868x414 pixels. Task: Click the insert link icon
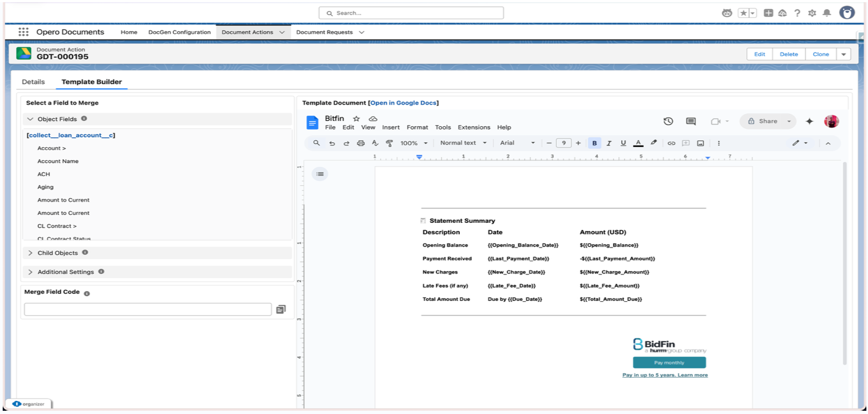coord(671,143)
